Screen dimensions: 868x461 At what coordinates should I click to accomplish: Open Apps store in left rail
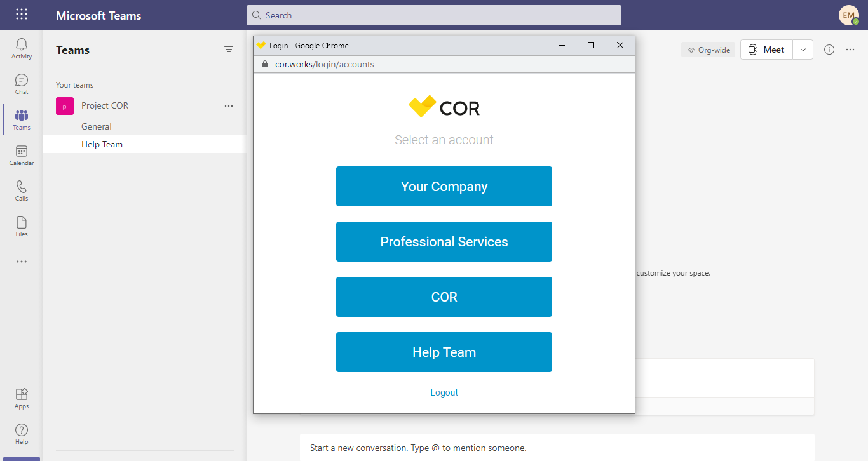click(22, 398)
